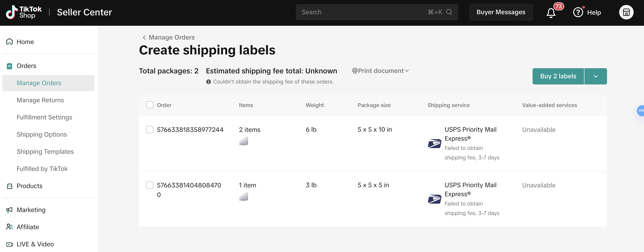
Task: Click the Home house icon in sidebar
Action: point(9,42)
